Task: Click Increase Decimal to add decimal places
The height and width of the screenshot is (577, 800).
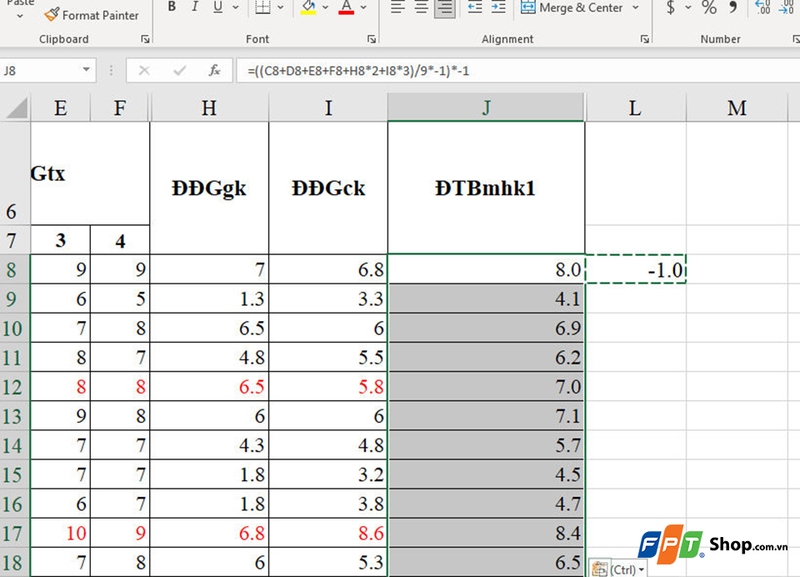Action: click(x=760, y=8)
